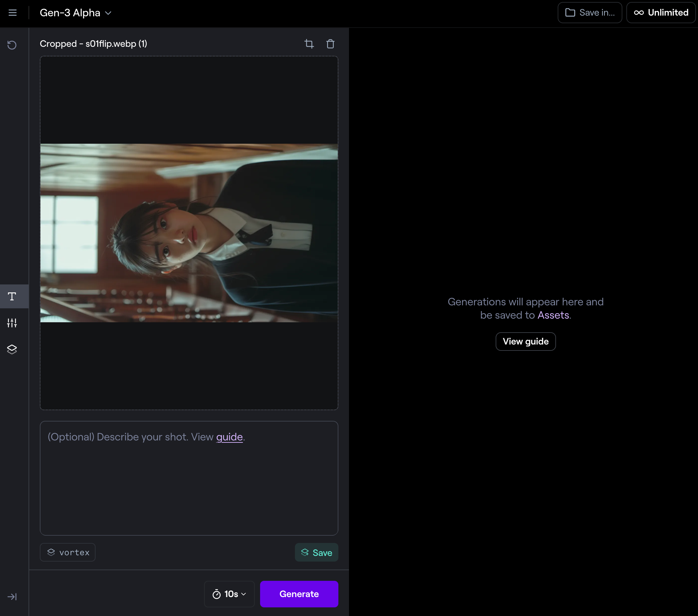Select the text prompt tool icon

pyautogui.click(x=12, y=296)
